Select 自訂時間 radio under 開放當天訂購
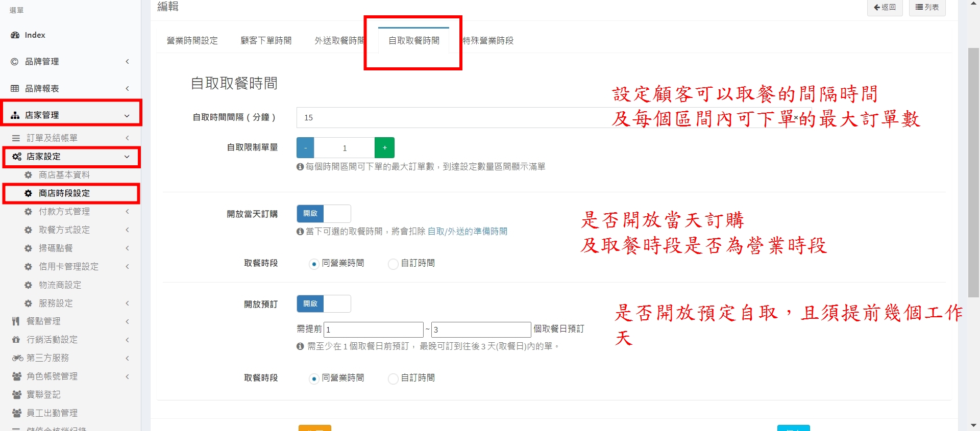980x431 pixels. point(393,264)
